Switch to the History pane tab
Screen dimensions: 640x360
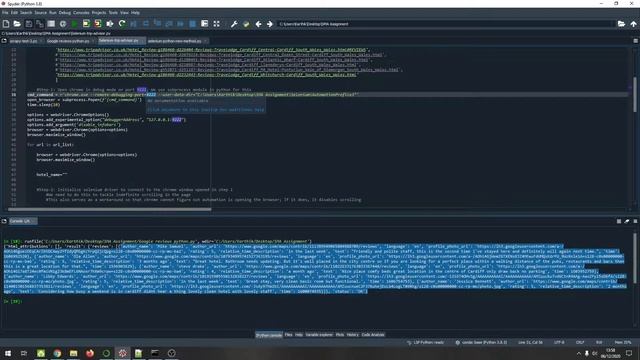tap(353, 335)
